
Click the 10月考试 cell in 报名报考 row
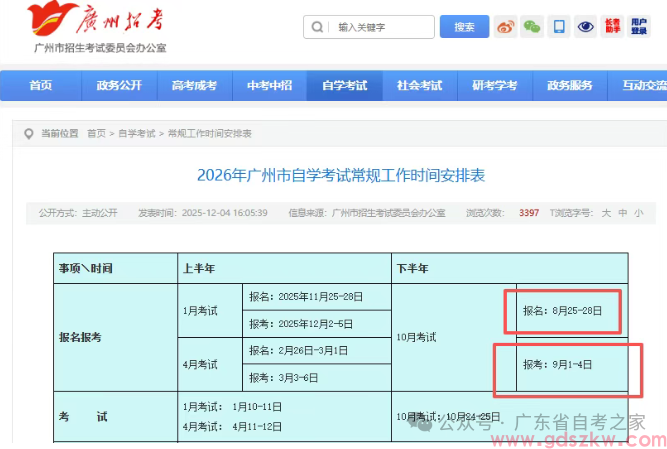[454, 338]
